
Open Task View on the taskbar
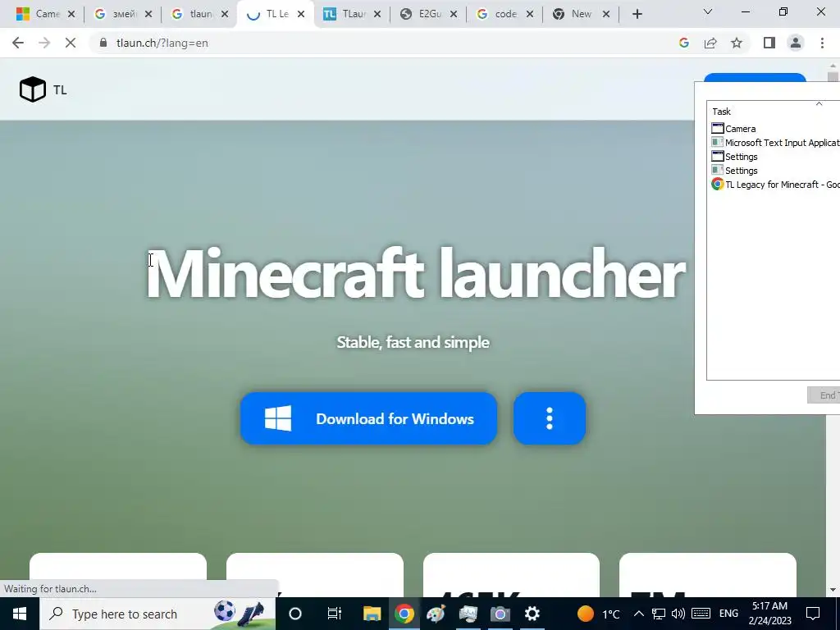(x=335, y=614)
